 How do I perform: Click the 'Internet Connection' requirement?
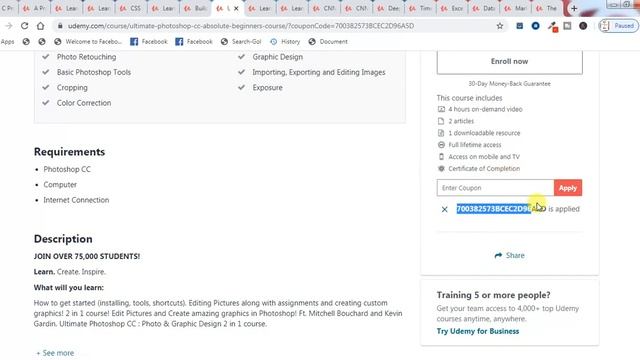[76, 200]
